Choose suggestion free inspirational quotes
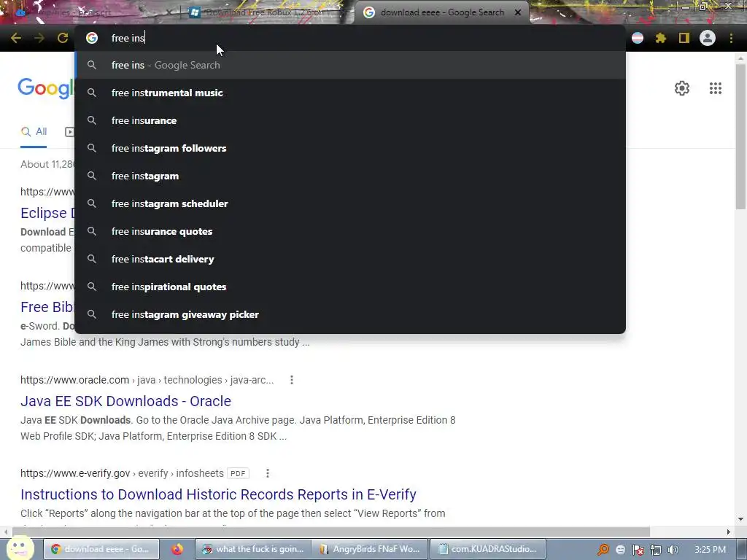Image resolution: width=747 pixels, height=560 pixels. (350, 287)
